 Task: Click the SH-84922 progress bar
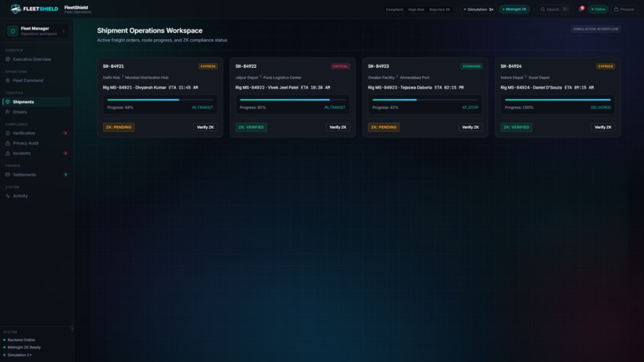[292, 100]
